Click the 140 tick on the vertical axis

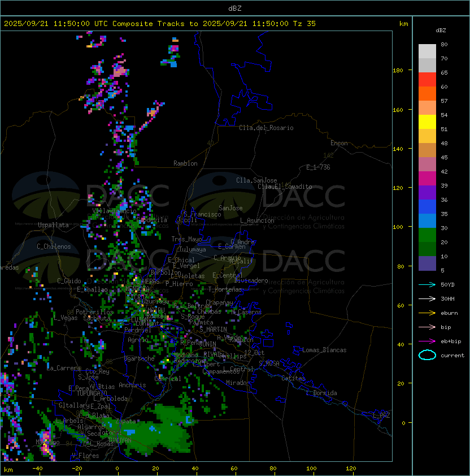point(398,149)
